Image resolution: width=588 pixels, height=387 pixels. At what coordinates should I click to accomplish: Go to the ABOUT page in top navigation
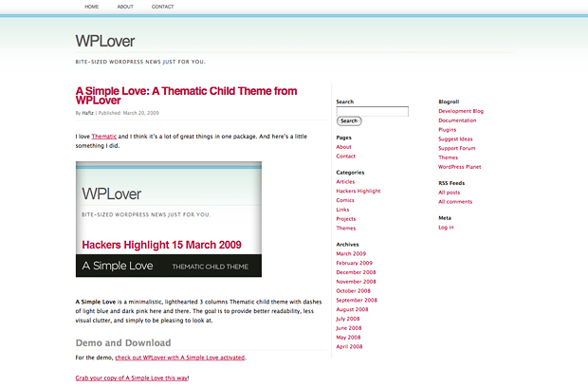tap(125, 7)
